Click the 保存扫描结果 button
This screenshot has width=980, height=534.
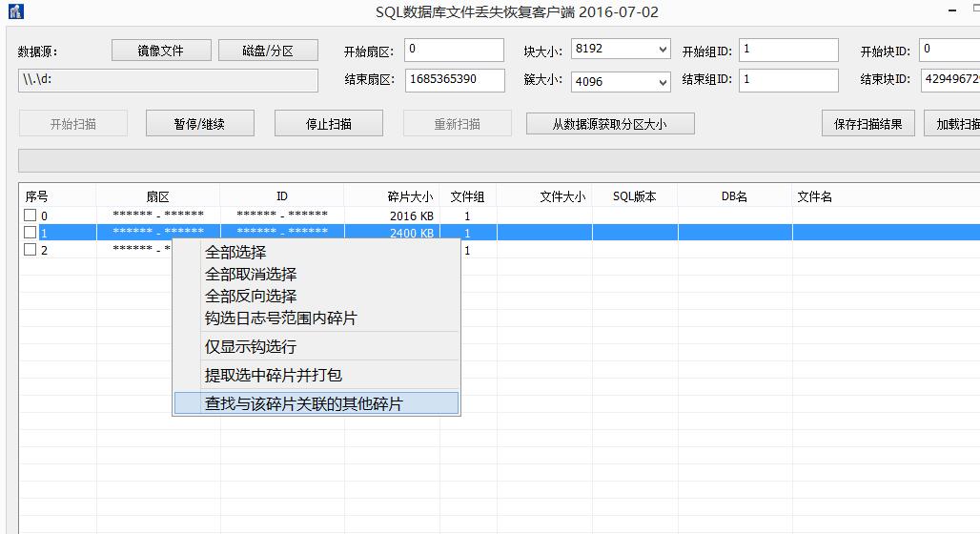coord(868,124)
